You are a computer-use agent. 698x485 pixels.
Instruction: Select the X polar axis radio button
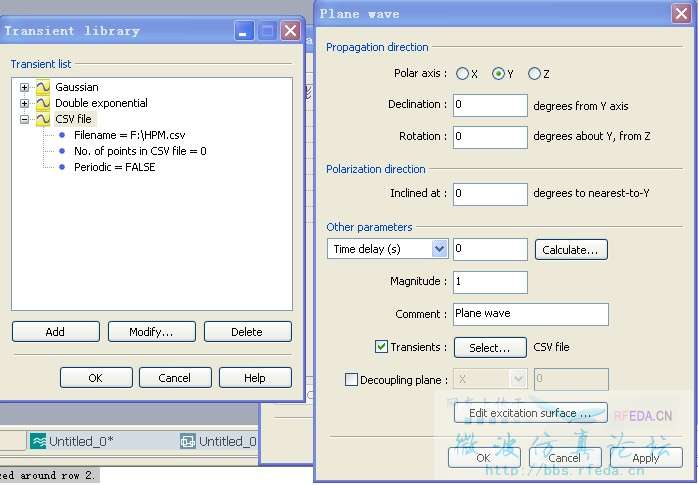(462, 74)
